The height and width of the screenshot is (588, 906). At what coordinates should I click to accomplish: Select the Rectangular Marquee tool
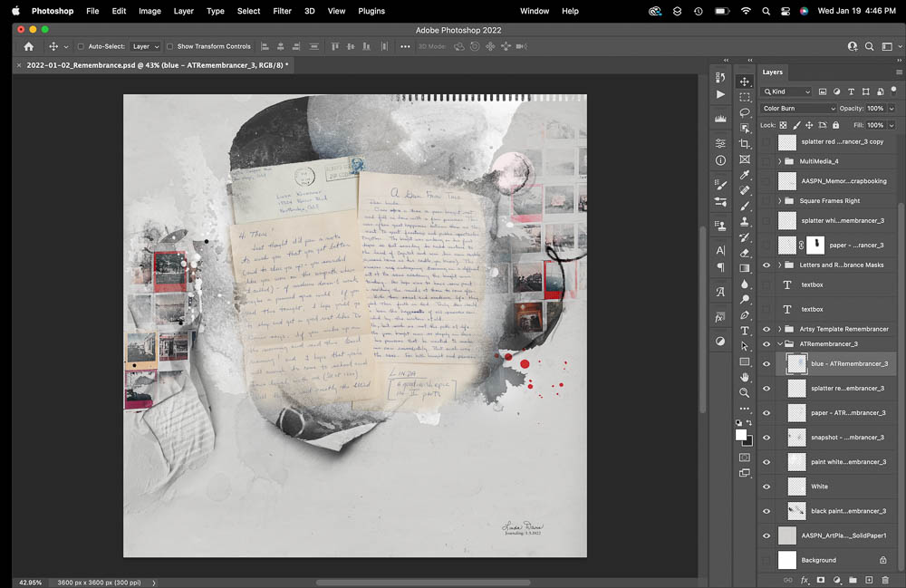click(x=744, y=97)
